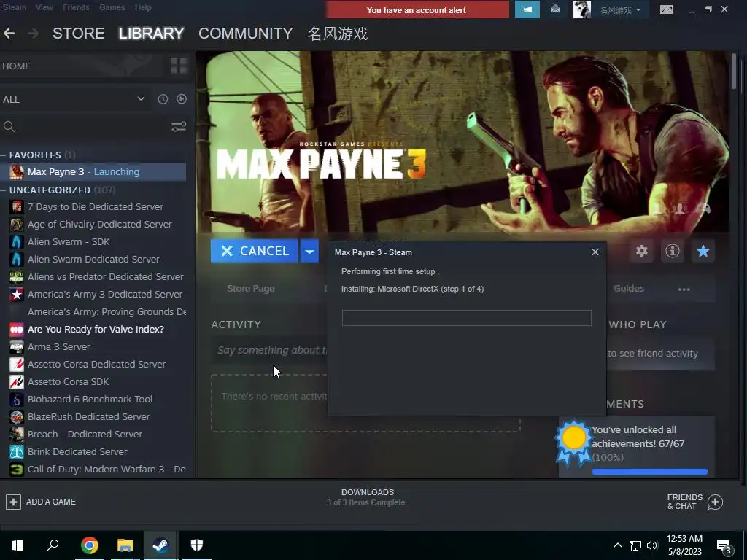The image size is (747, 560).
Task: Go to the STORE tab
Action: pos(79,34)
